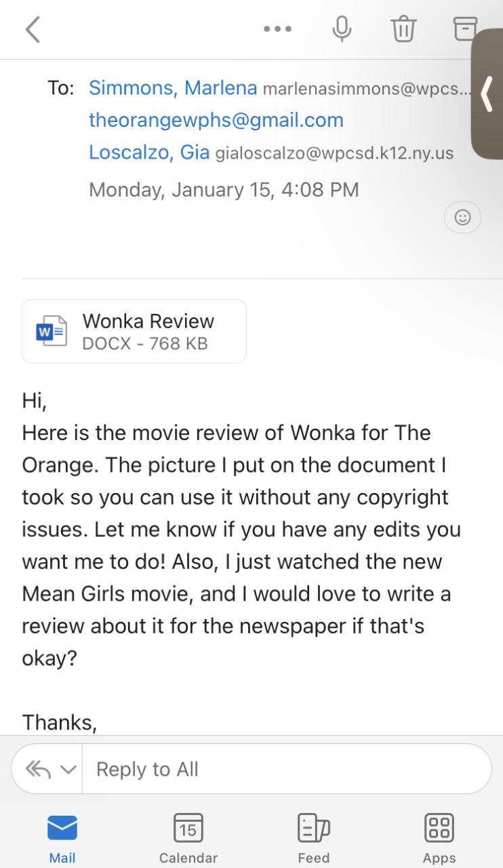
Task: Tap the back arrow icon
Action: (x=33, y=29)
